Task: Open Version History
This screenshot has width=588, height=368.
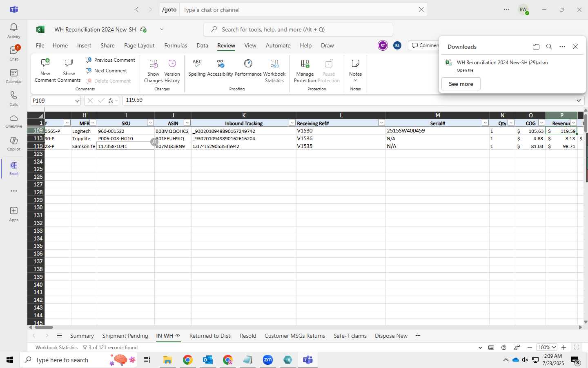Action: click(x=172, y=71)
